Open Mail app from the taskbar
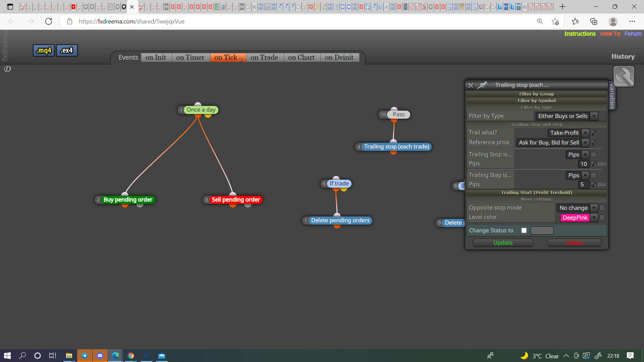The width and height of the screenshot is (644, 362). pos(162,356)
